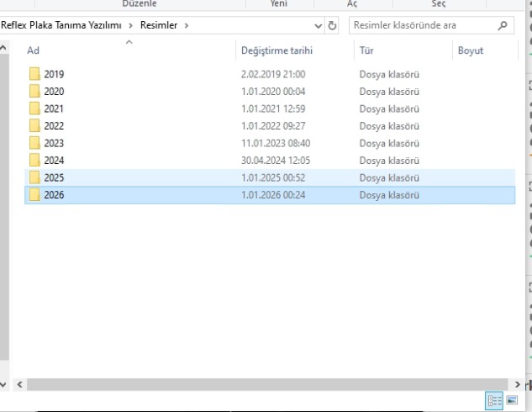The image size is (532, 412).
Task: Select the folder name 2023
Action: pos(54,143)
